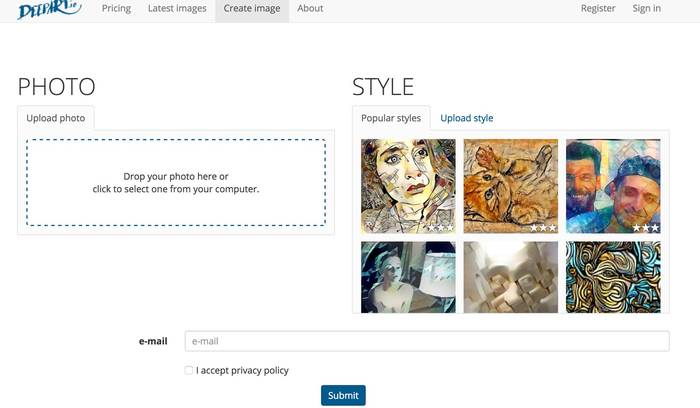Click the Sign in link
This screenshot has width=700, height=408.
pos(646,8)
